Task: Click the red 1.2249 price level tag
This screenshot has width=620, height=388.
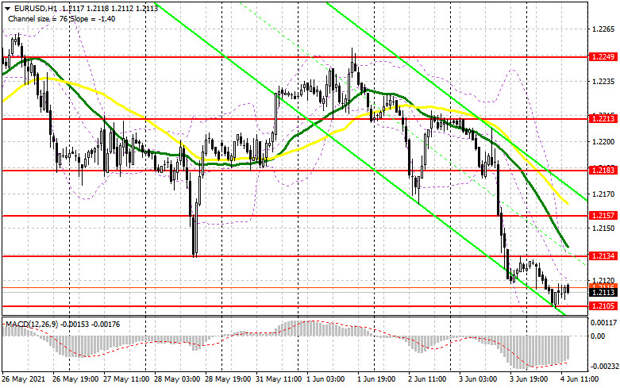Action: [x=603, y=57]
